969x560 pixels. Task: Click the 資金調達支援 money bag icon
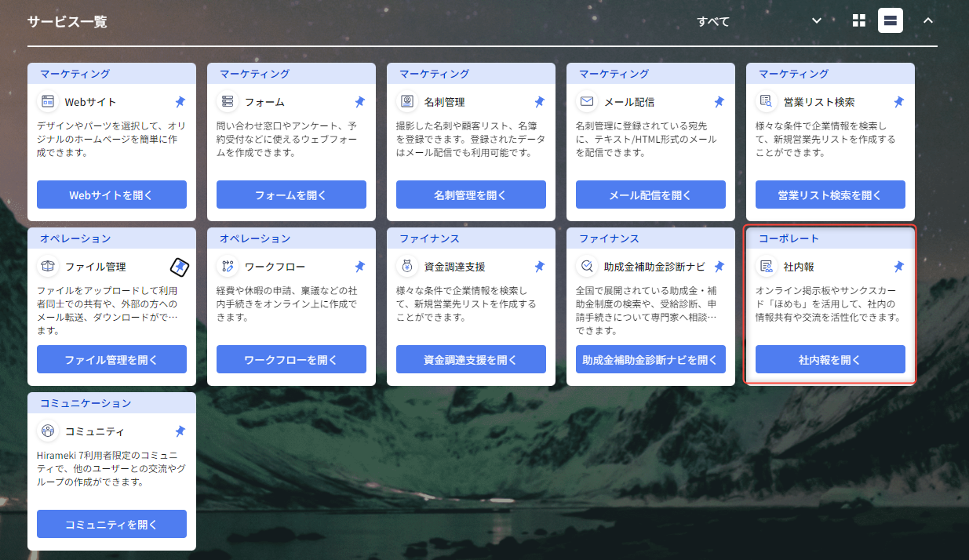(407, 267)
